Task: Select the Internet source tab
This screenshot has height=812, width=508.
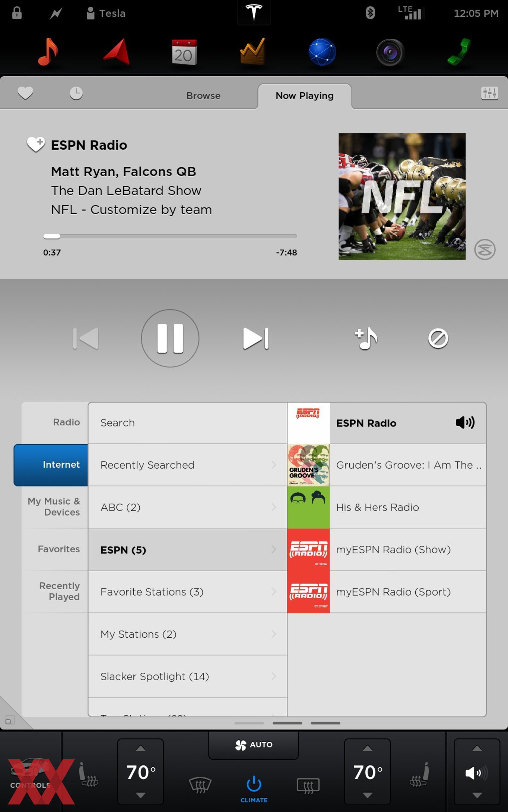Action: point(51,465)
